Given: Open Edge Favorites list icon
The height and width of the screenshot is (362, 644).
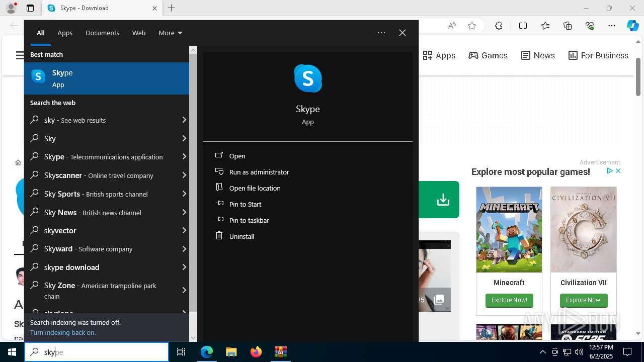Looking at the screenshot, I should click(x=545, y=26).
